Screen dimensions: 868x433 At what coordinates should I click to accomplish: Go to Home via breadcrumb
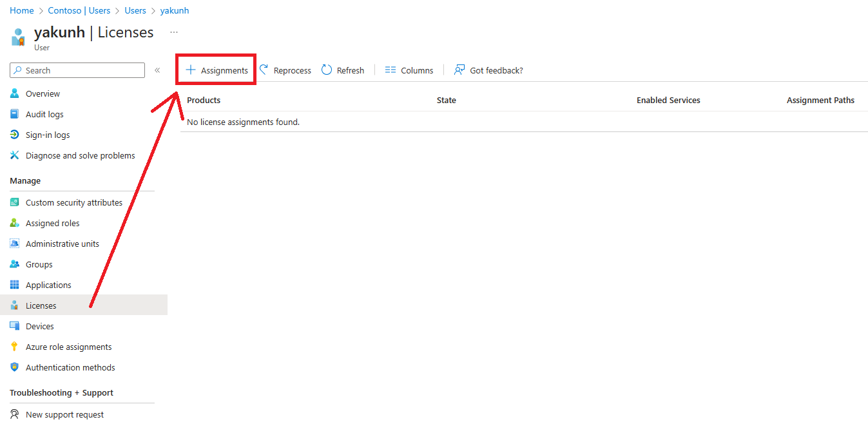22,10
